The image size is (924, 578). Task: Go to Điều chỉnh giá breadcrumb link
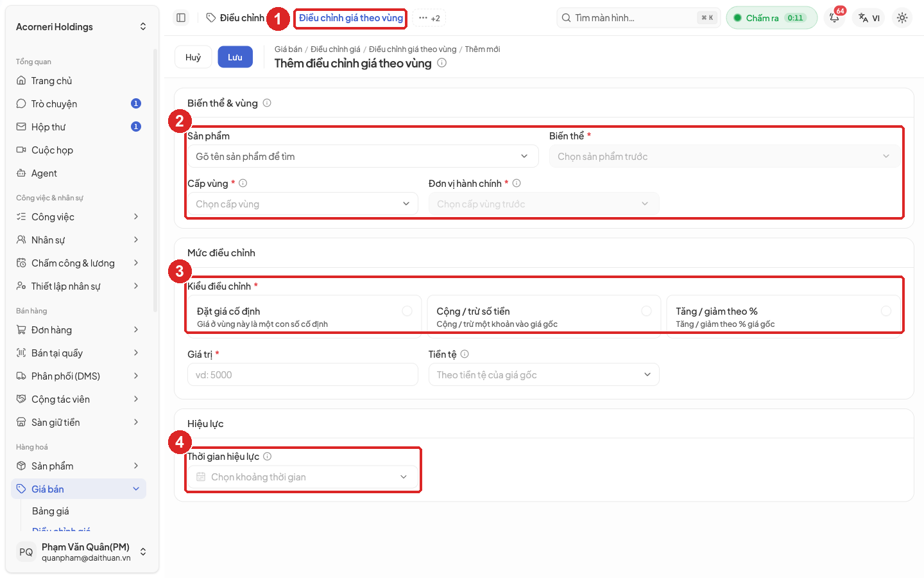click(336, 49)
